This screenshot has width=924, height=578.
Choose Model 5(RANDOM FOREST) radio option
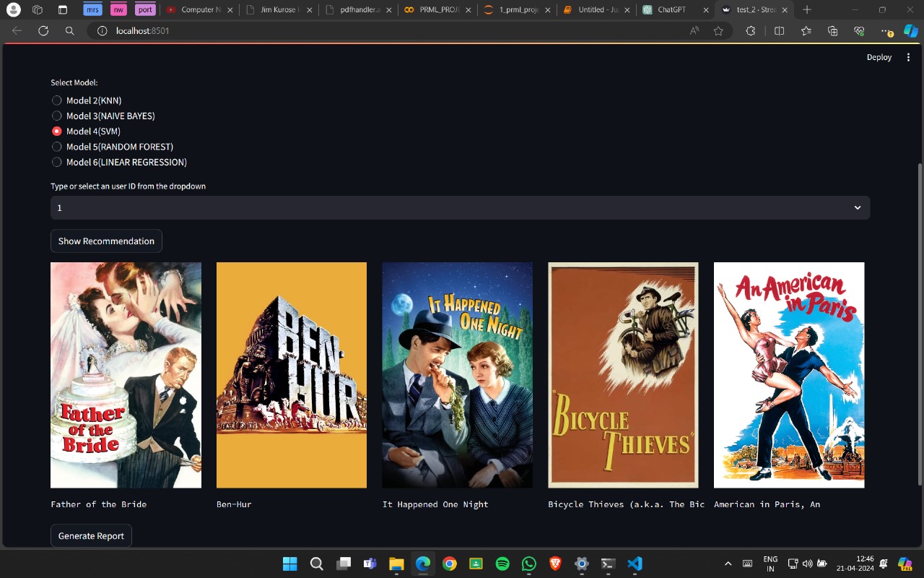pyautogui.click(x=113, y=147)
